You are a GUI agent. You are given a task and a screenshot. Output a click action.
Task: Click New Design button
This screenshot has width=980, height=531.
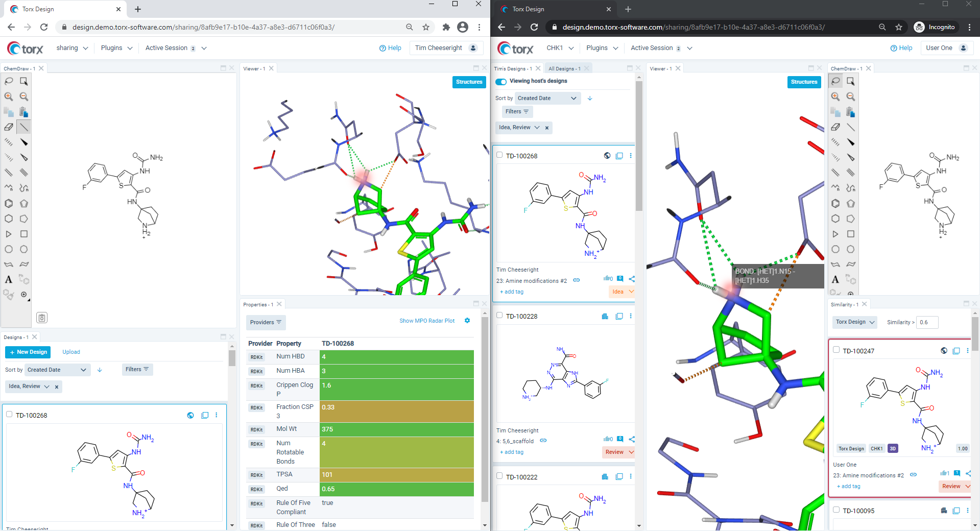point(28,352)
